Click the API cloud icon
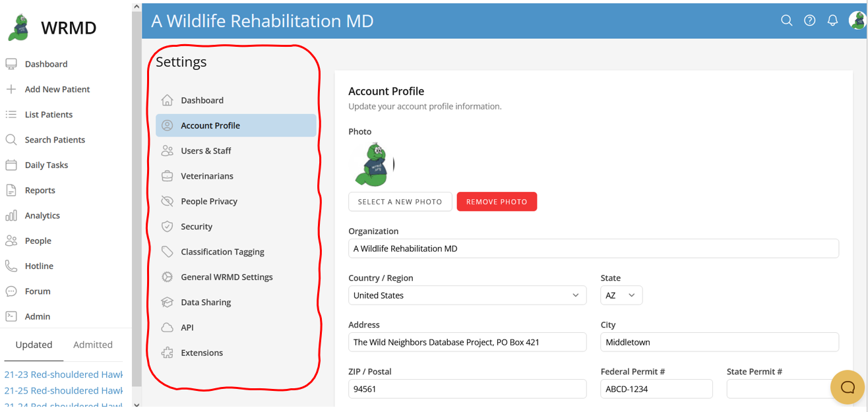 pyautogui.click(x=168, y=328)
